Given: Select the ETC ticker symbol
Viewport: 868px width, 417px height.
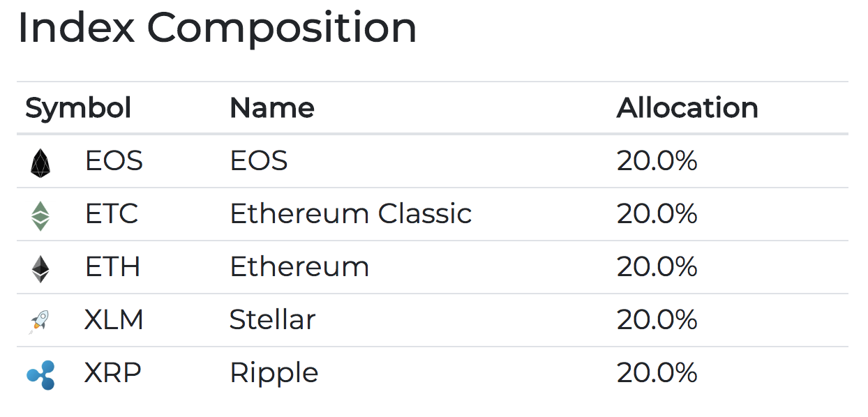Looking at the screenshot, I should (x=112, y=214).
